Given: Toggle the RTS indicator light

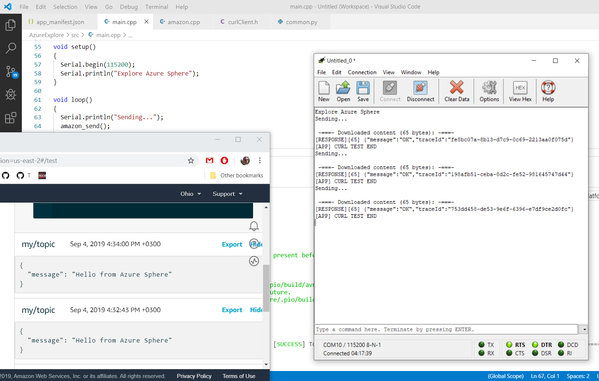Looking at the screenshot, I should 509,345.
